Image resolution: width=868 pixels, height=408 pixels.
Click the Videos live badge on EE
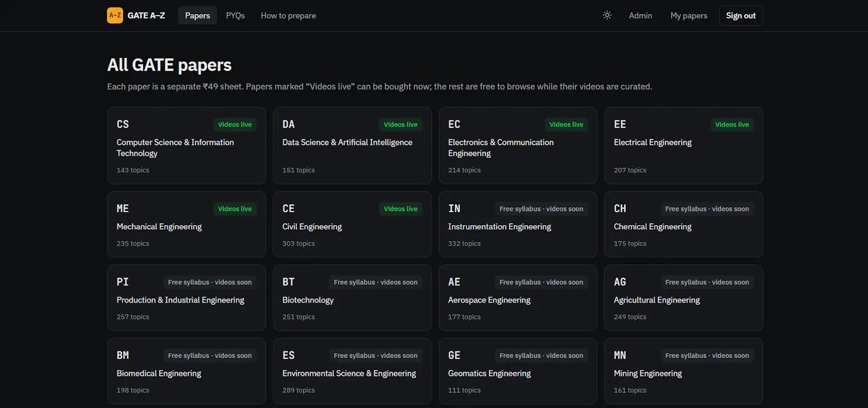click(x=732, y=124)
